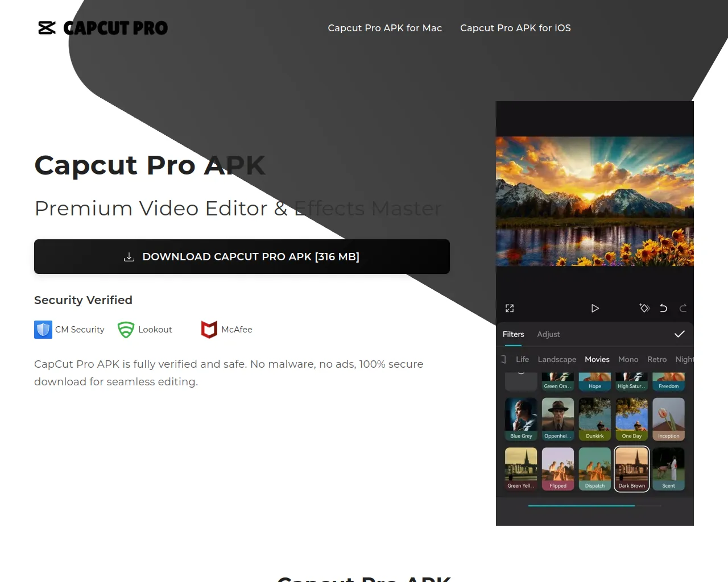Screen dimensions: 728x582
Task: Click the CM Security shield icon
Action: [43, 330]
